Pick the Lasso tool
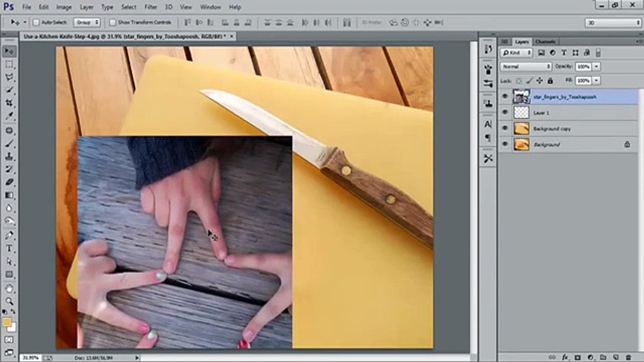The width and height of the screenshot is (644, 362). pos(9,77)
